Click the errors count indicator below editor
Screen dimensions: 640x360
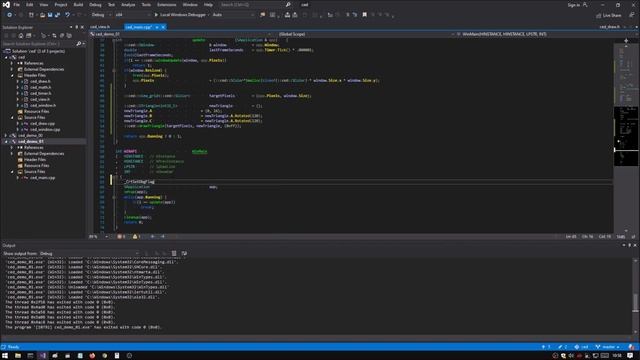tap(121, 236)
